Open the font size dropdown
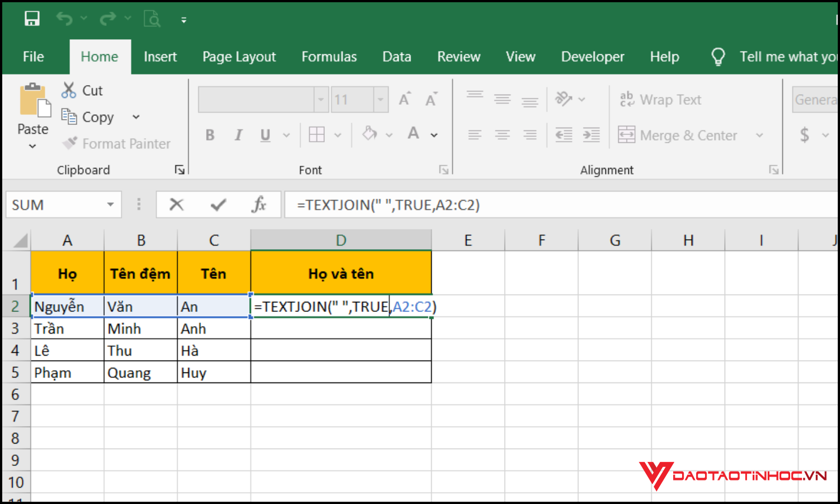Image resolution: width=840 pixels, height=504 pixels. coord(381,100)
